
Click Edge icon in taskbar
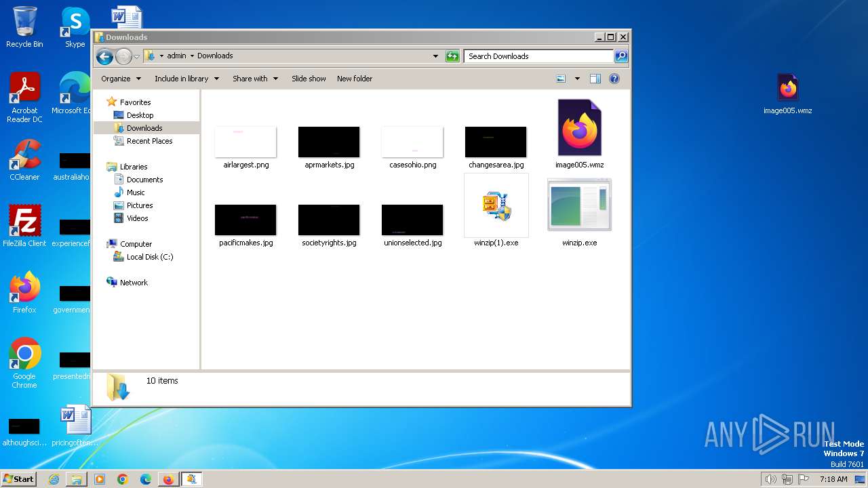pyautogui.click(x=146, y=479)
